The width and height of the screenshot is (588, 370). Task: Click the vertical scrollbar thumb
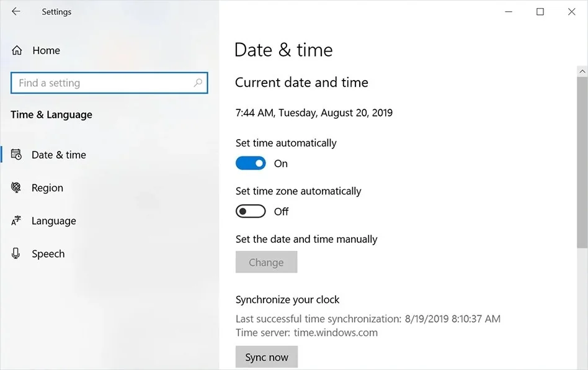tap(582, 161)
